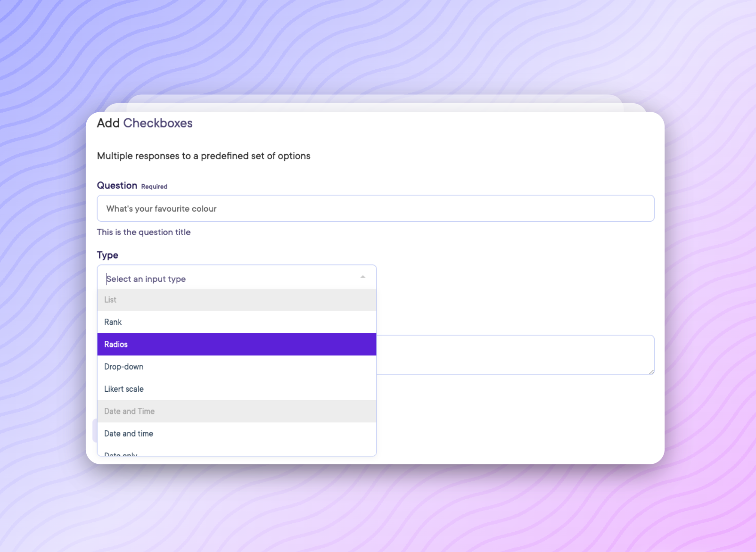The image size is (756, 552).
Task: Click the 'Required' badge next to Question
Action: [154, 187]
